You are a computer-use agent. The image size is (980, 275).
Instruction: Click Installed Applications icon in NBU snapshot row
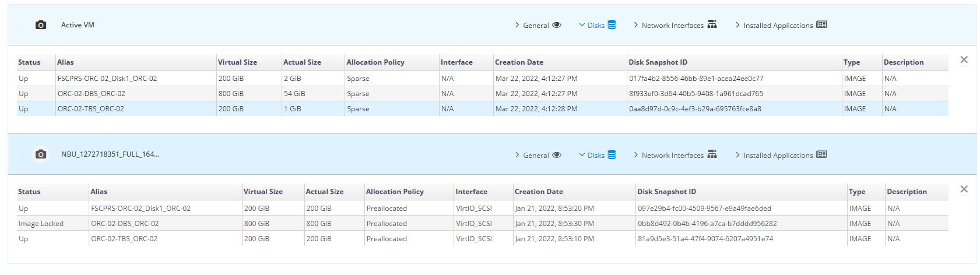point(821,154)
